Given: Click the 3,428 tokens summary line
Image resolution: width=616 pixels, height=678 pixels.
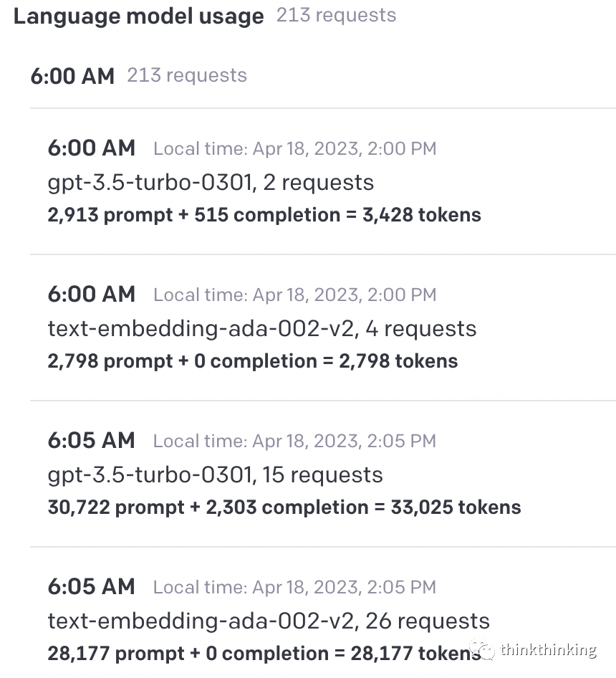Looking at the screenshot, I should (x=264, y=215).
